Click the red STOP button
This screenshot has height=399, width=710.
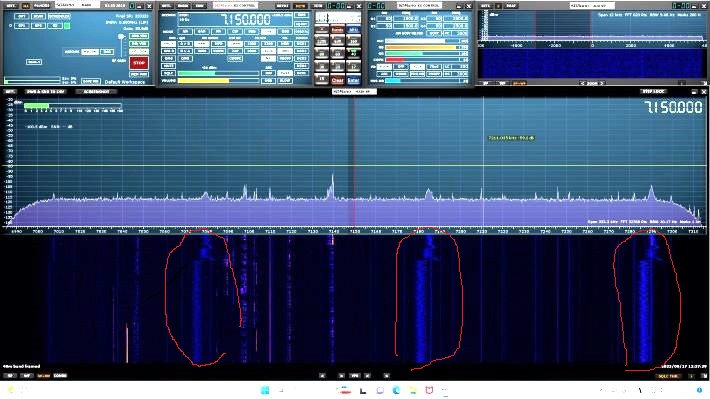point(139,63)
